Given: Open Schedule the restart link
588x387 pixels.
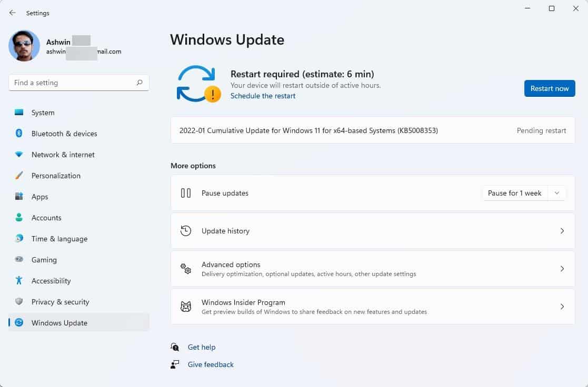Looking at the screenshot, I should (x=263, y=96).
